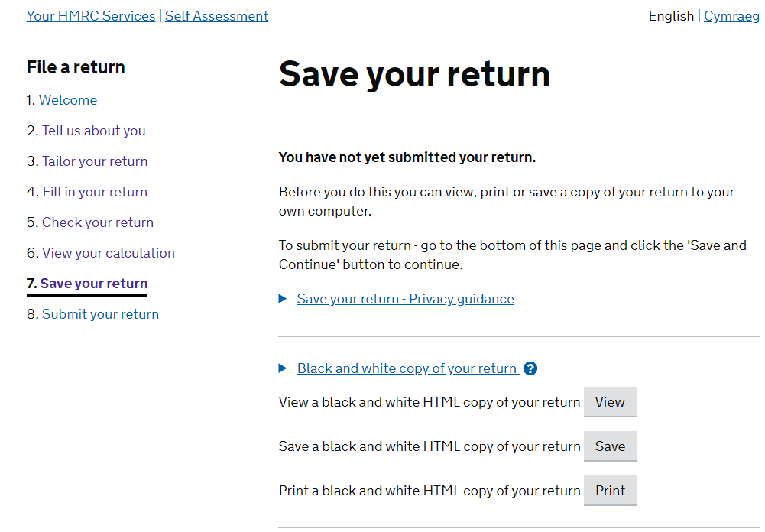This screenshot has width=765, height=532.
Task: Open the Self Assessment link
Action: 216,16
